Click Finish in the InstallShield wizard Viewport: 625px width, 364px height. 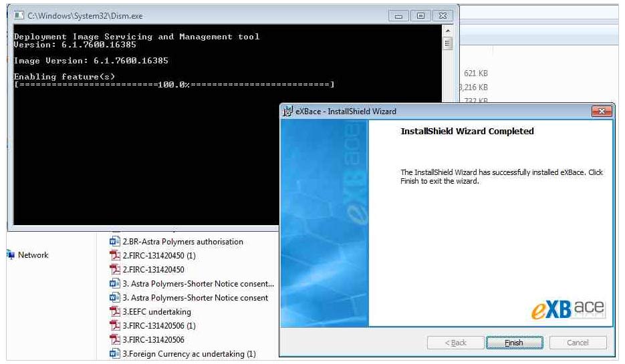514,343
